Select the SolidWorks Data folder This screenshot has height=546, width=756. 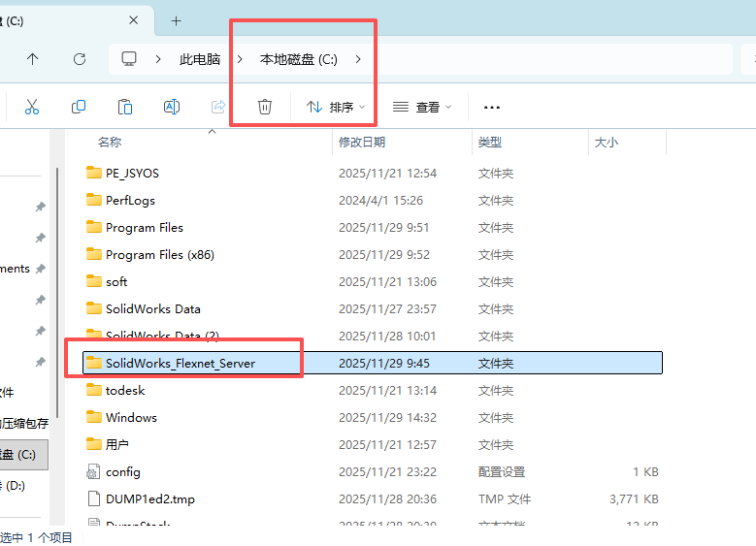click(373, 309)
